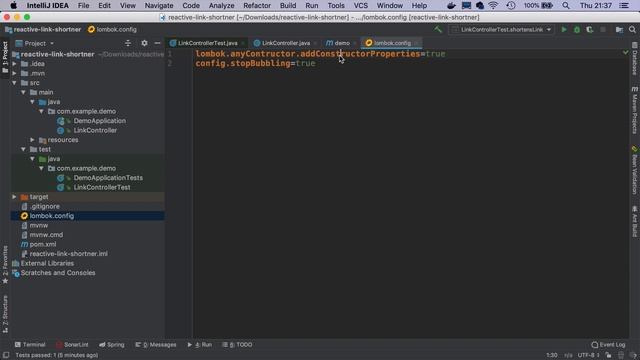Click the Stop run icon
This screenshot has width=640, height=360.
point(603,29)
